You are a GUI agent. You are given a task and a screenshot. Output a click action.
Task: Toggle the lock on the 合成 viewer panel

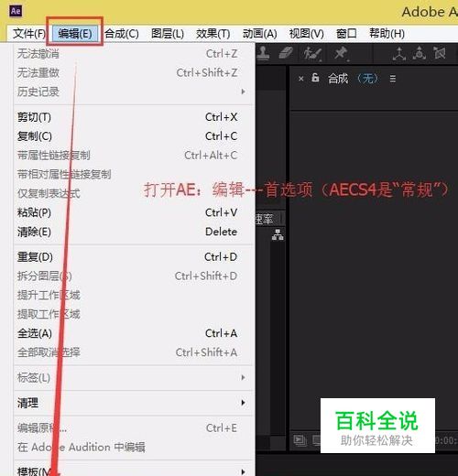point(315,78)
